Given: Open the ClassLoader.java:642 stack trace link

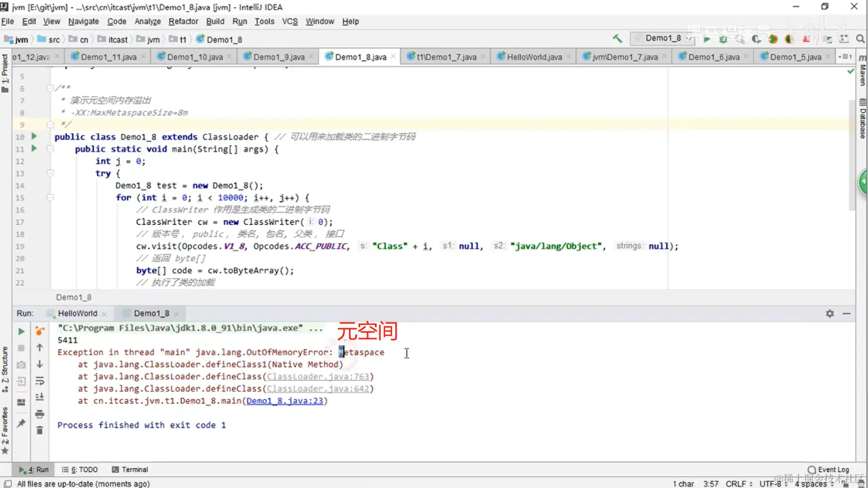Looking at the screenshot, I should (318, 389).
